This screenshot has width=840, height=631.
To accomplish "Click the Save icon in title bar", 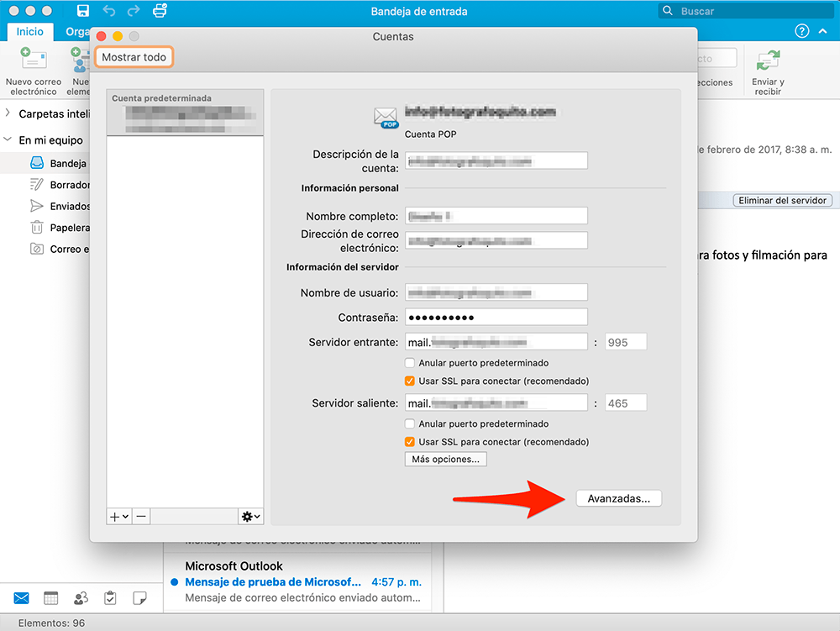I will tap(83, 11).
